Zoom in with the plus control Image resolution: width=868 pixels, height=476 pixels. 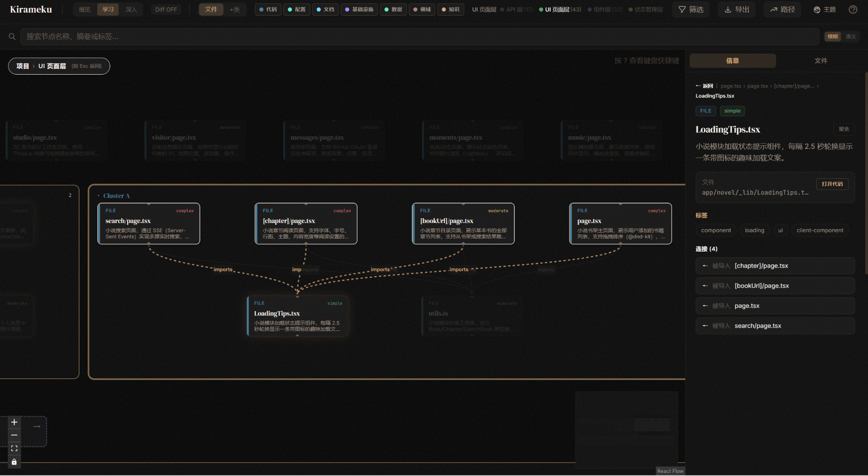pyautogui.click(x=14, y=422)
